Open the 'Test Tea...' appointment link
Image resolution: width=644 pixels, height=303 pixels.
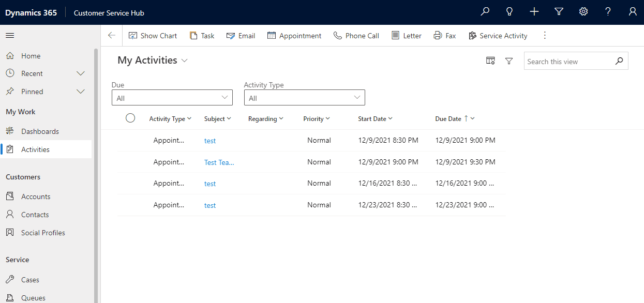click(x=219, y=162)
